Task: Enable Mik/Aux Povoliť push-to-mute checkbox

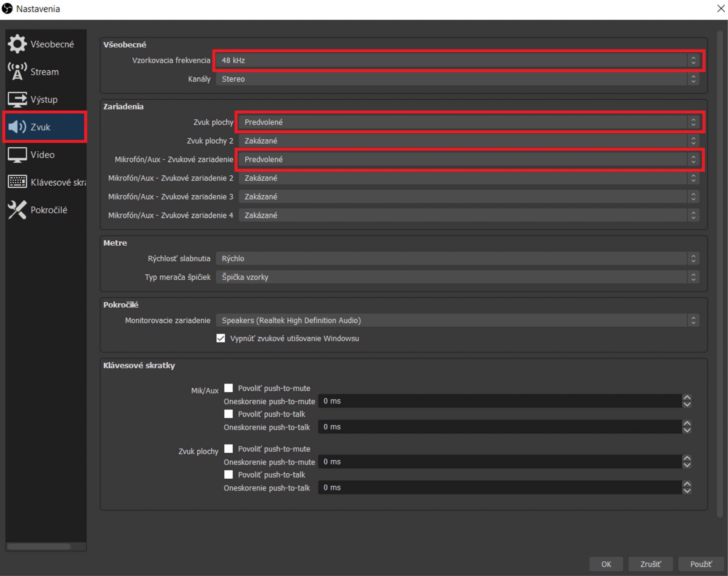Action: (x=229, y=388)
